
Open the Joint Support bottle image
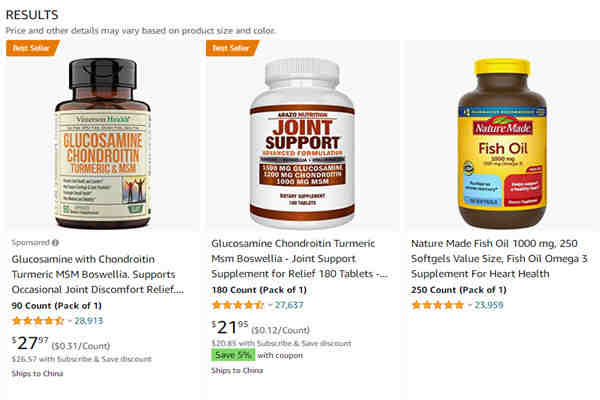tap(302, 144)
